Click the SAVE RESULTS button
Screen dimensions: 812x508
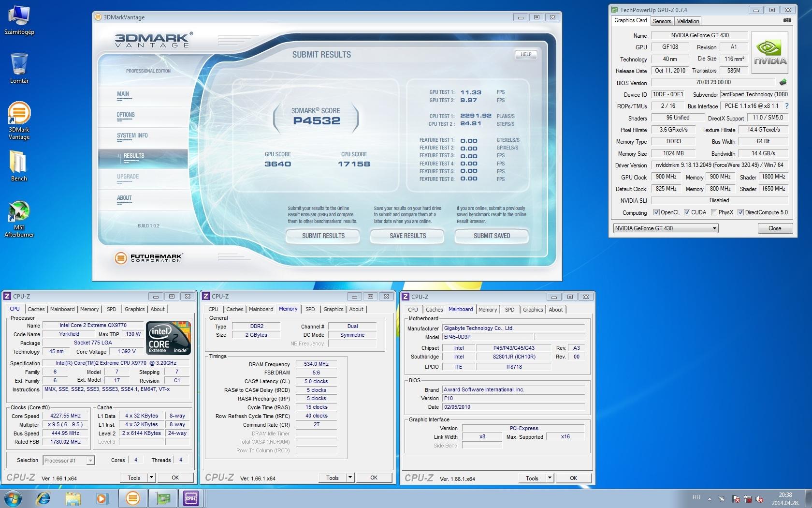408,236
